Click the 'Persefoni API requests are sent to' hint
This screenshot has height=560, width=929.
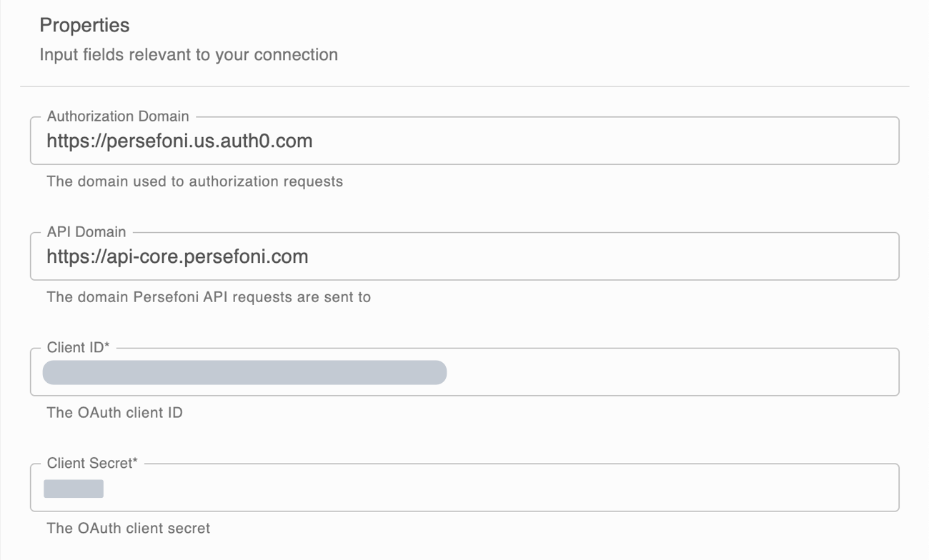252,297
